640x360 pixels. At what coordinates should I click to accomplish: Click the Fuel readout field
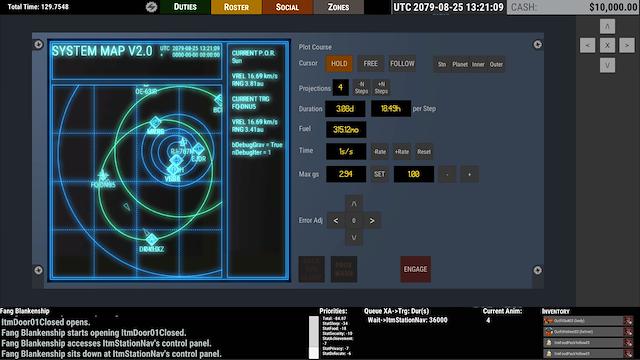[x=346, y=130]
